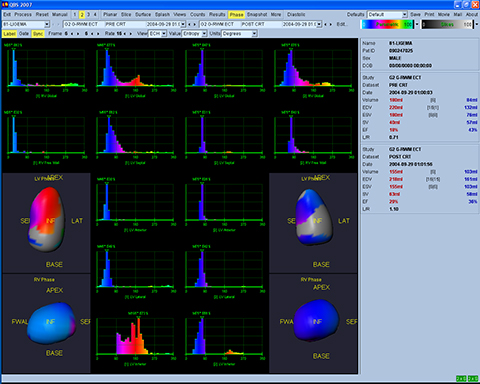
Task: Expand the Value Entropy dropdown
Action: [x=195, y=34]
